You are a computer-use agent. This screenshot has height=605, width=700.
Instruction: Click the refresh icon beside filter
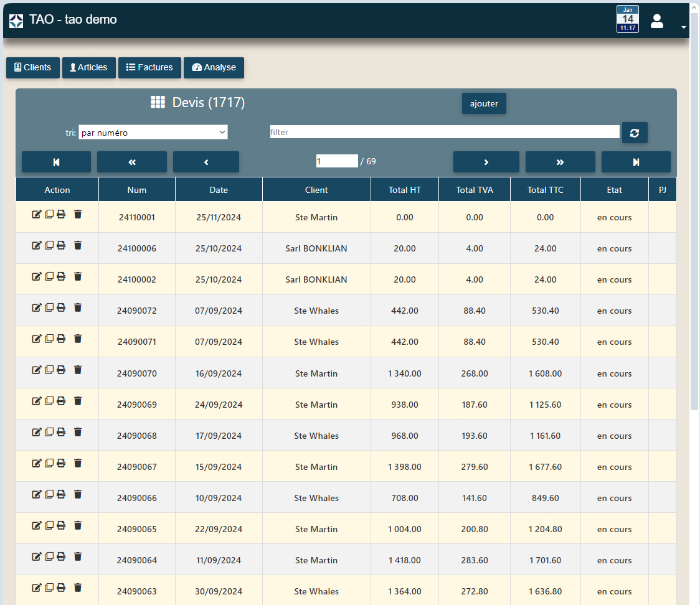pyautogui.click(x=635, y=133)
